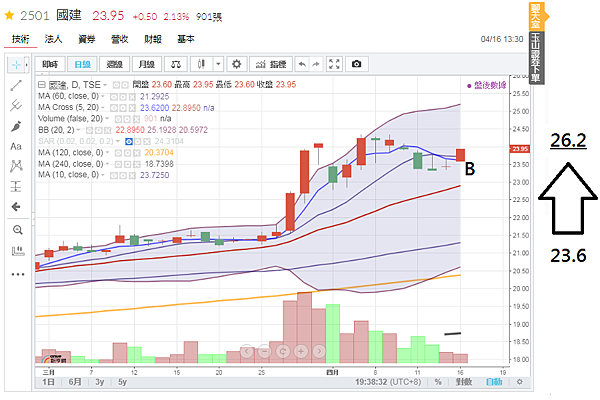
Task: Click the candlestick chart style icon
Action: 201,64
